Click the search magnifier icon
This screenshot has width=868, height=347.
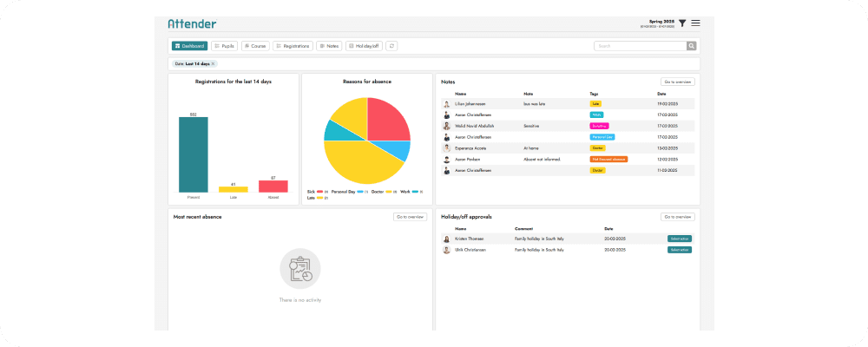[691, 46]
